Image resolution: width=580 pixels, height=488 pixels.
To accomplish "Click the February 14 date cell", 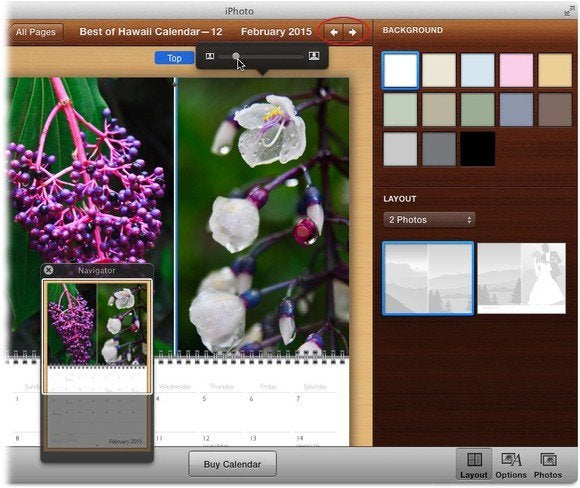I will click(316, 440).
